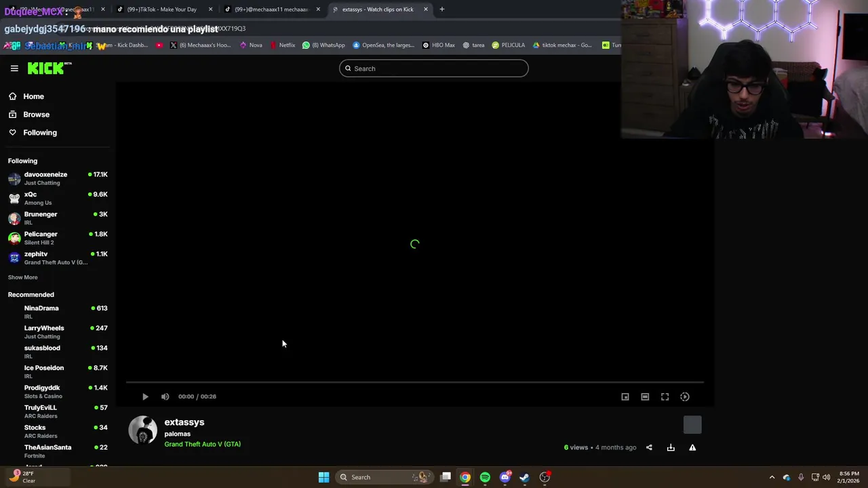The width and height of the screenshot is (868, 488).
Task: Open the PELICULA bookmark
Action: click(508, 45)
